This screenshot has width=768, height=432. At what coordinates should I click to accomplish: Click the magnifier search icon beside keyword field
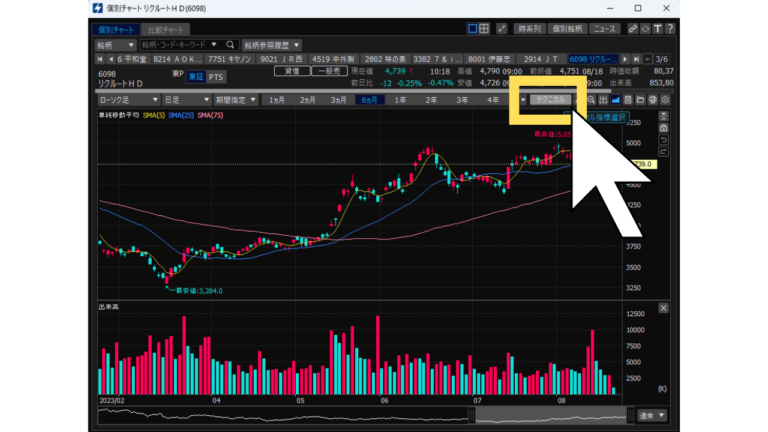(x=229, y=45)
